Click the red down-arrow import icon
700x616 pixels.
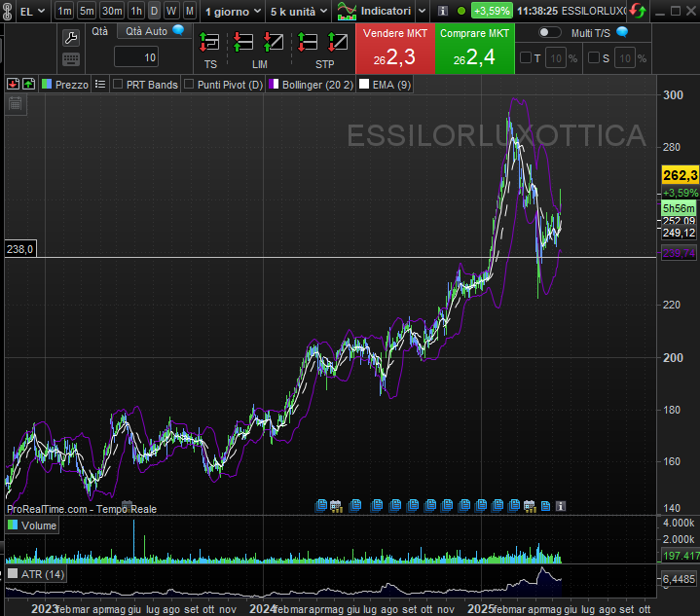(13, 84)
